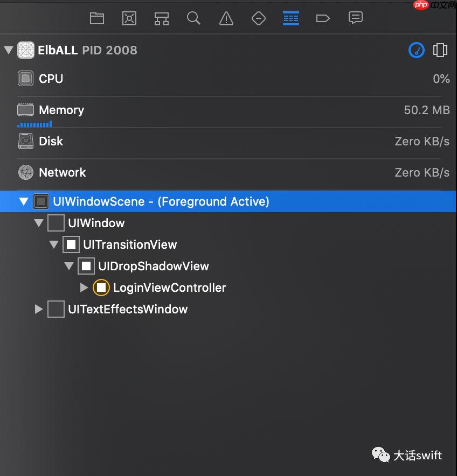Select UIDropShadowView in the hierarchy
457x476 pixels.
click(153, 266)
